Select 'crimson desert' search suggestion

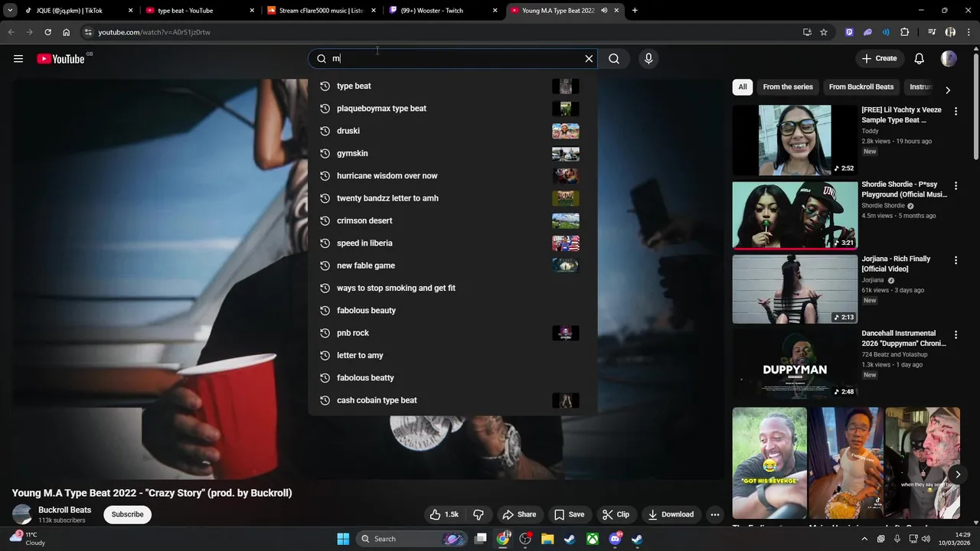[452, 220]
